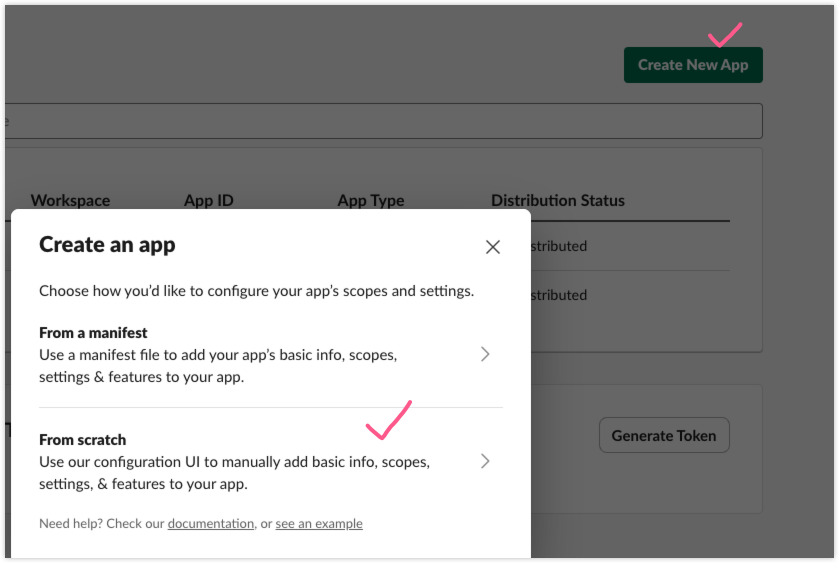Screen dimensions: 839x563
Task: Click the Create New App button
Action: 693,65
